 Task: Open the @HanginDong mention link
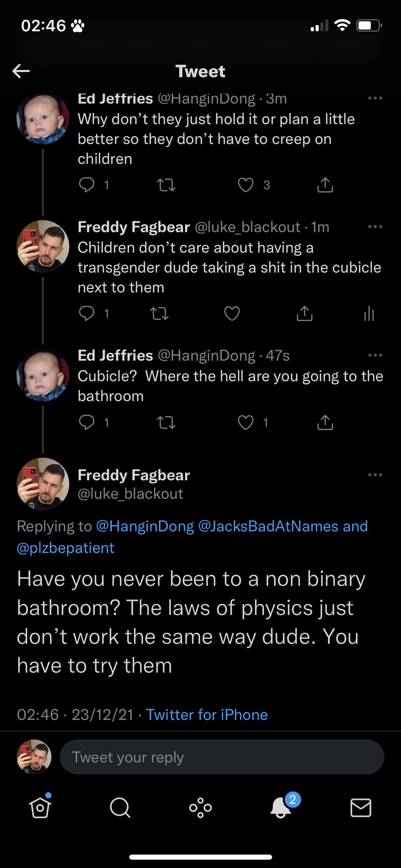click(x=145, y=526)
